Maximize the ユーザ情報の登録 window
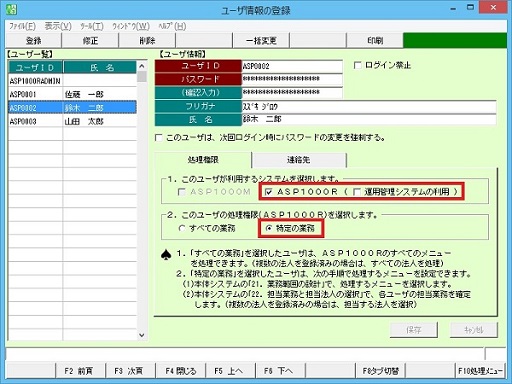 [470, 8]
